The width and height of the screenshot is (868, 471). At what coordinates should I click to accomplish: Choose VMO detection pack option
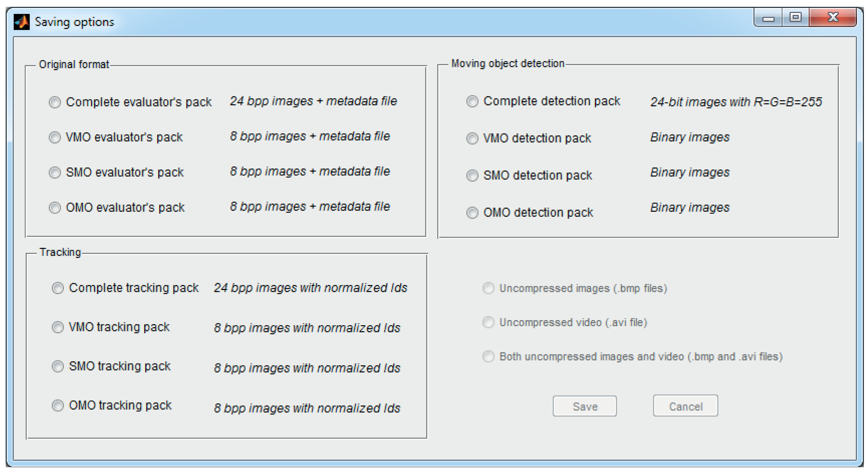472,139
